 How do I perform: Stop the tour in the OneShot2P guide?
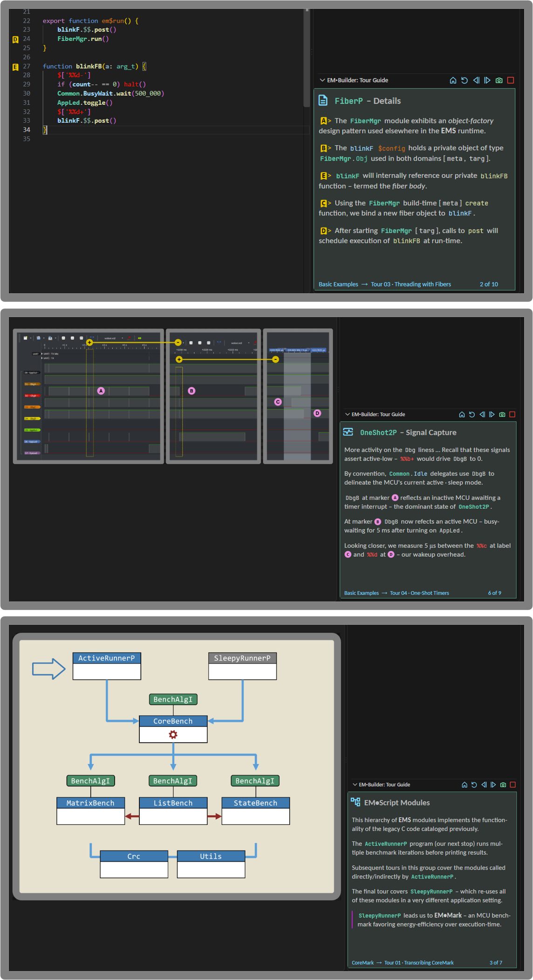click(512, 414)
